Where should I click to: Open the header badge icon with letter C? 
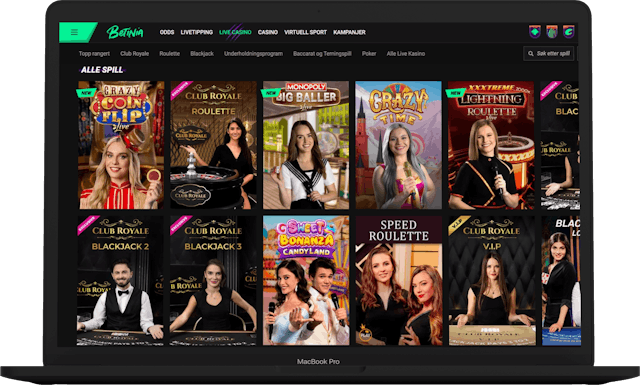click(x=569, y=31)
